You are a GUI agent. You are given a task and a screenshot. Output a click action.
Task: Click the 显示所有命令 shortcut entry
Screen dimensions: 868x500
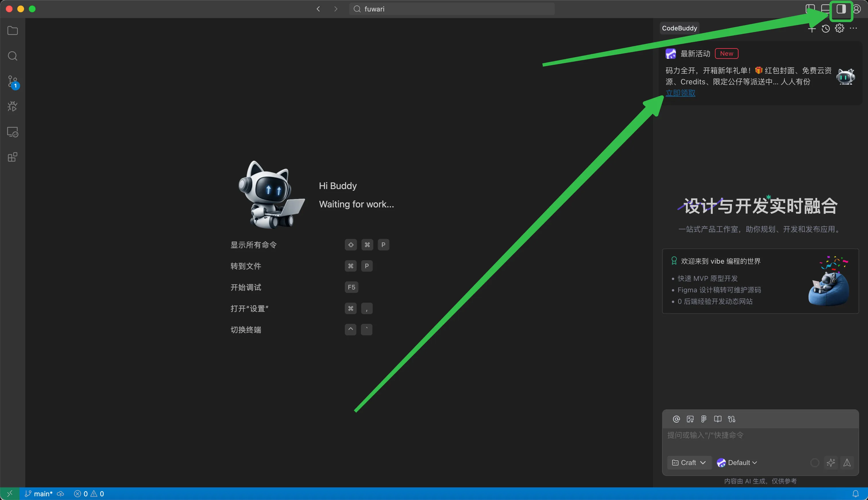coord(254,245)
